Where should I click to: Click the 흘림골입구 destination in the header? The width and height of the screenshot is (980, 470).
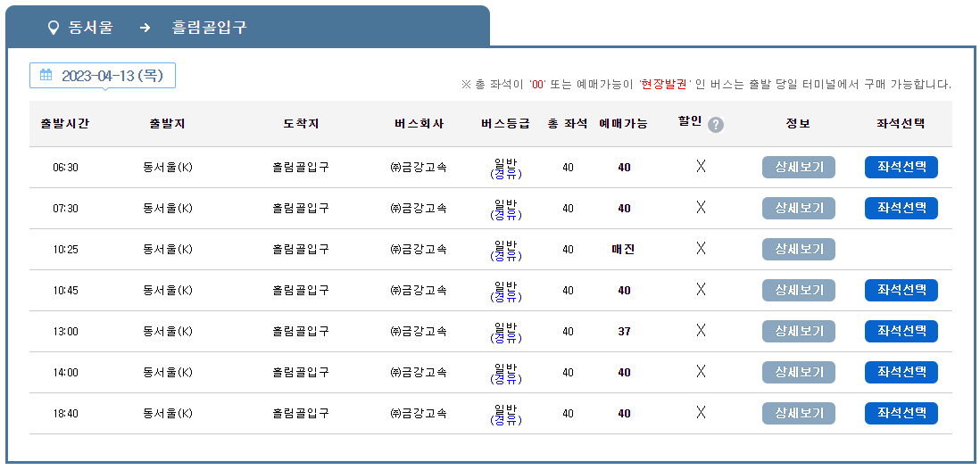[210, 28]
